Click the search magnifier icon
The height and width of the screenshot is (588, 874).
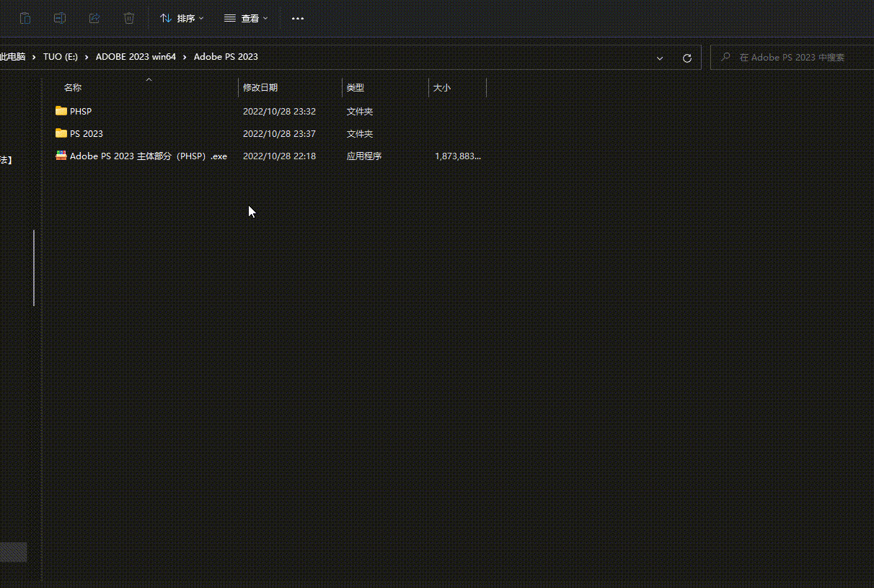[x=725, y=57]
